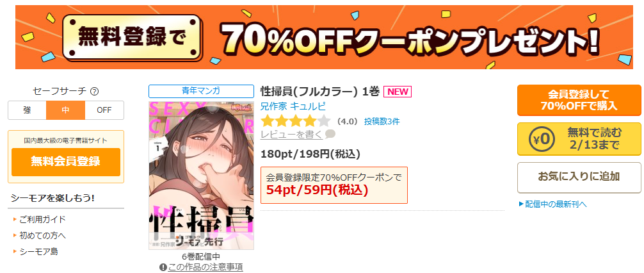The image size is (644, 273).
Task: Click the NEW badge next to title
Action: coord(397,92)
